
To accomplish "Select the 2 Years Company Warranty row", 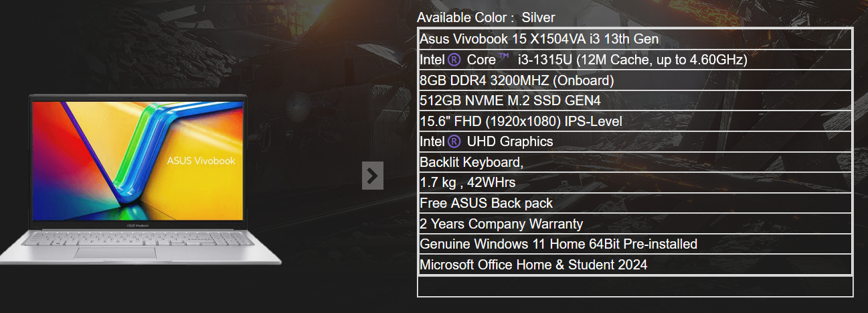I will 635,223.
